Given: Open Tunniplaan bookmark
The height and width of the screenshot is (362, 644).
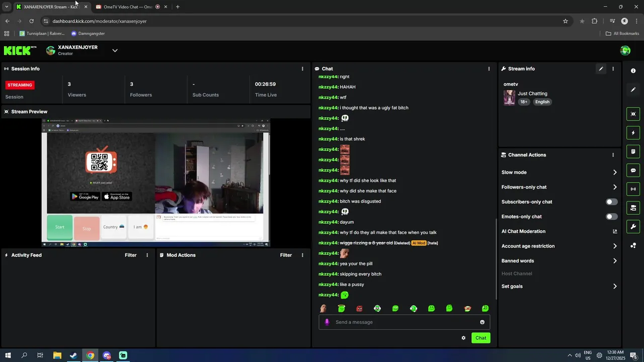Looking at the screenshot, I should 42,33.
